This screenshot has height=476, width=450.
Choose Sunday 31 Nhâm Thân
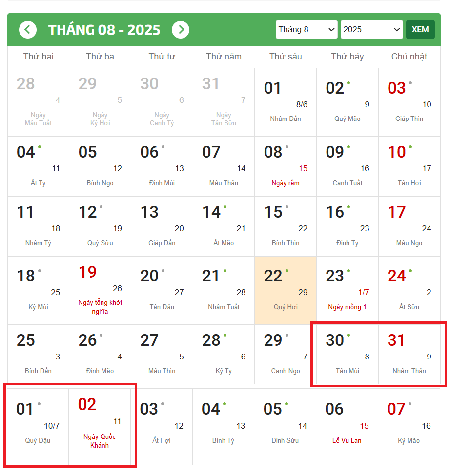(x=409, y=354)
